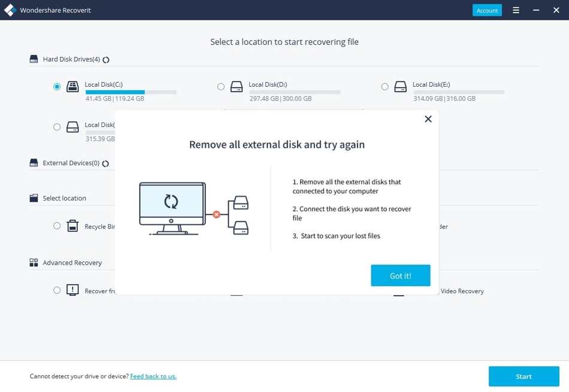Click the Local Disk(E:) usage bar

(459, 92)
